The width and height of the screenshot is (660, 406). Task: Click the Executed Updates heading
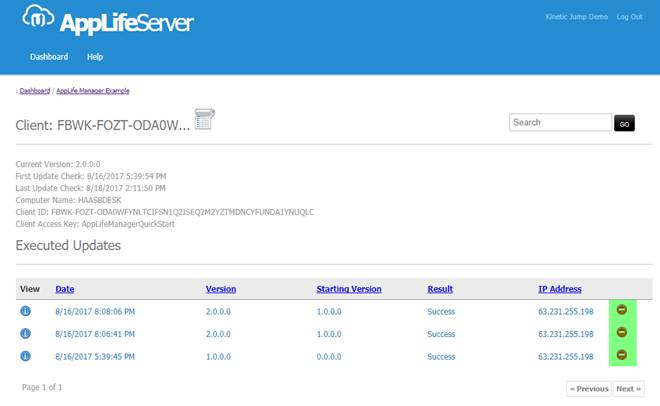click(68, 245)
